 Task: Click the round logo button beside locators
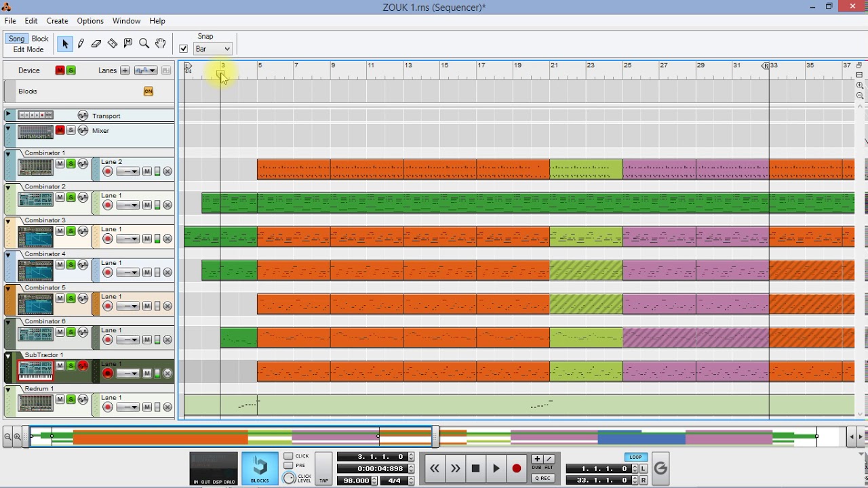(660, 468)
